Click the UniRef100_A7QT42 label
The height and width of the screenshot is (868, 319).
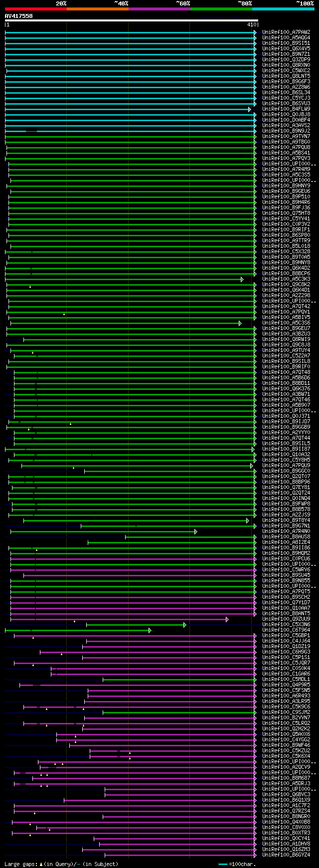click(286, 307)
